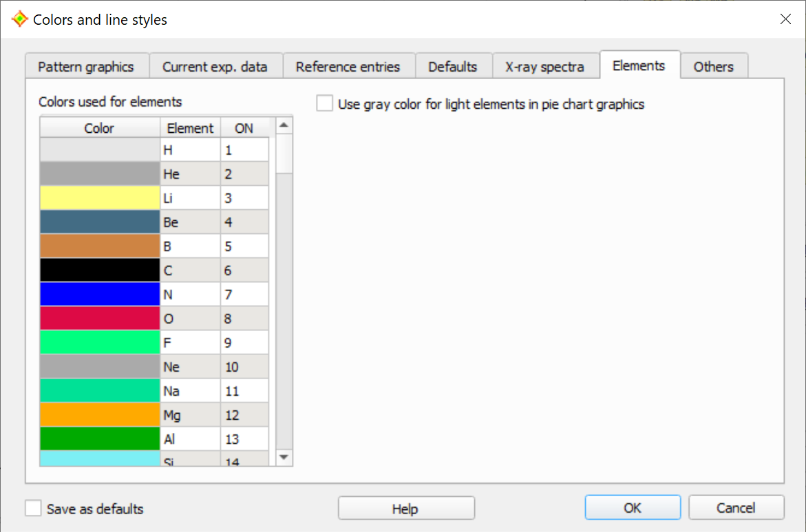
Task: Go to the Reference entries tab
Action: point(348,67)
